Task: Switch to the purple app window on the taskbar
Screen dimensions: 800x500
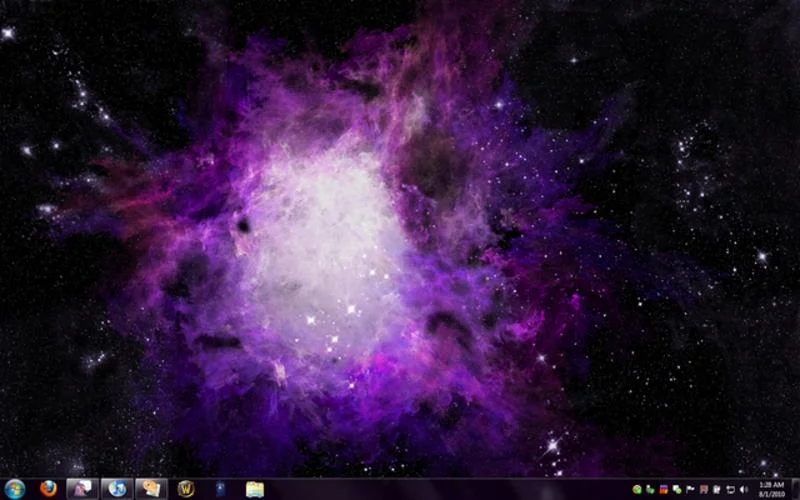Action: pos(83,489)
